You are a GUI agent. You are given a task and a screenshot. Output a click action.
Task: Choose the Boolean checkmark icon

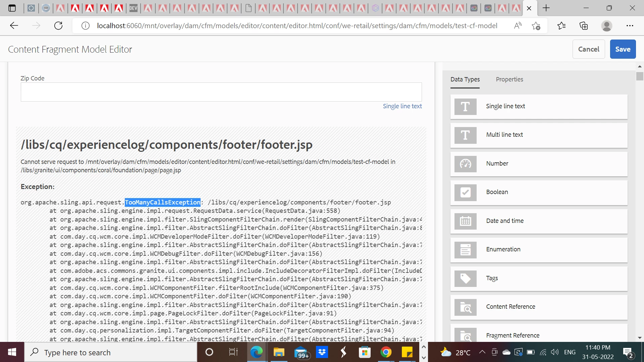[x=465, y=192]
